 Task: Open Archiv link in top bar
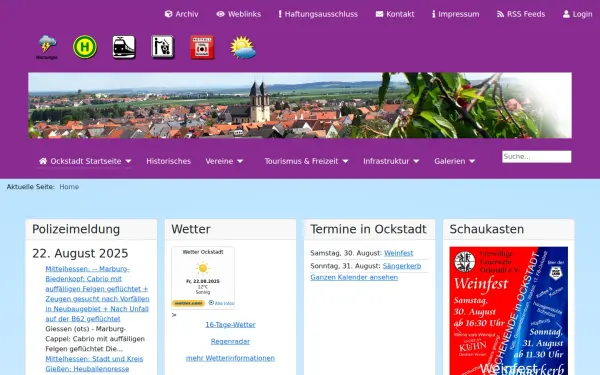click(187, 14)
